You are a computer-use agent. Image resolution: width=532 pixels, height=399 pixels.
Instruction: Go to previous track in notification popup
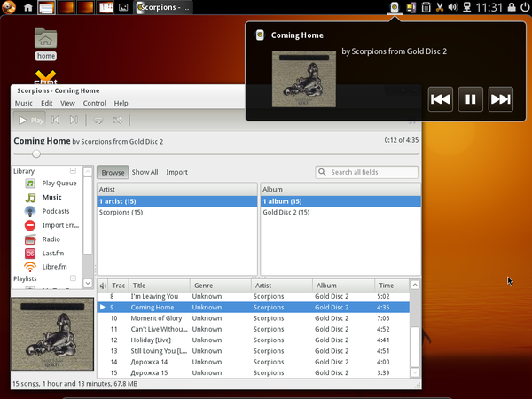441,99
